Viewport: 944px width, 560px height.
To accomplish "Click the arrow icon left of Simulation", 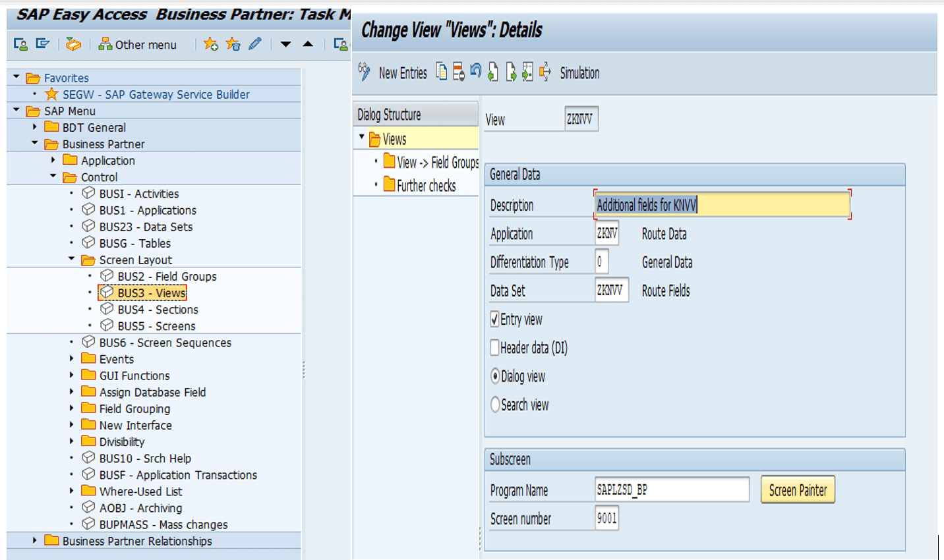I will (545, 72).
